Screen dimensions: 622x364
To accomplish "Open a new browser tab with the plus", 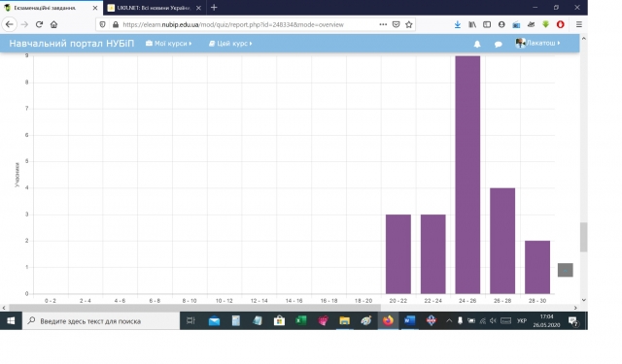I will 214,8.
